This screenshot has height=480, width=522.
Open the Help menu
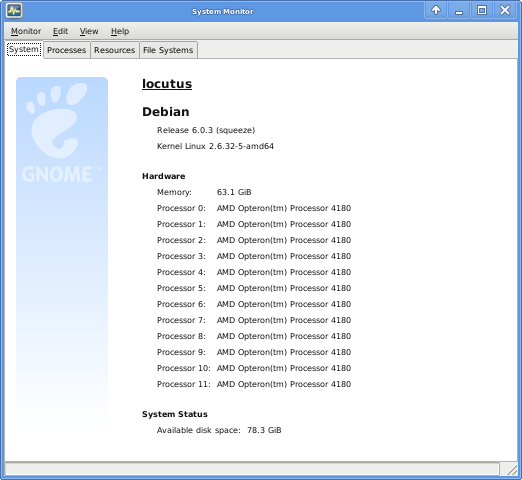tap(120, 31)
